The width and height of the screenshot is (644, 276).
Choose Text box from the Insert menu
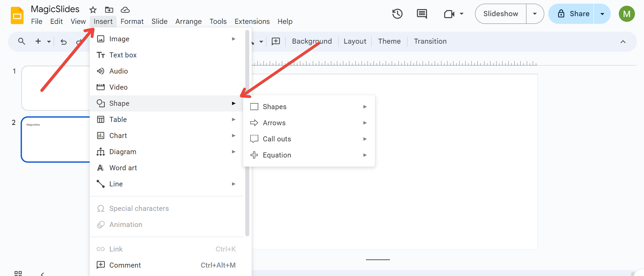[x=123, y=55]
